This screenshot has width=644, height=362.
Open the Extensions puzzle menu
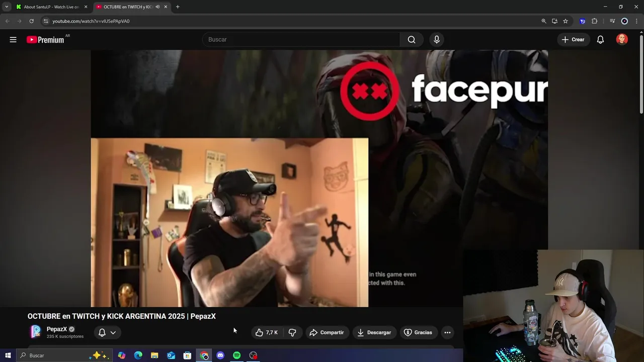click(595, 21)
